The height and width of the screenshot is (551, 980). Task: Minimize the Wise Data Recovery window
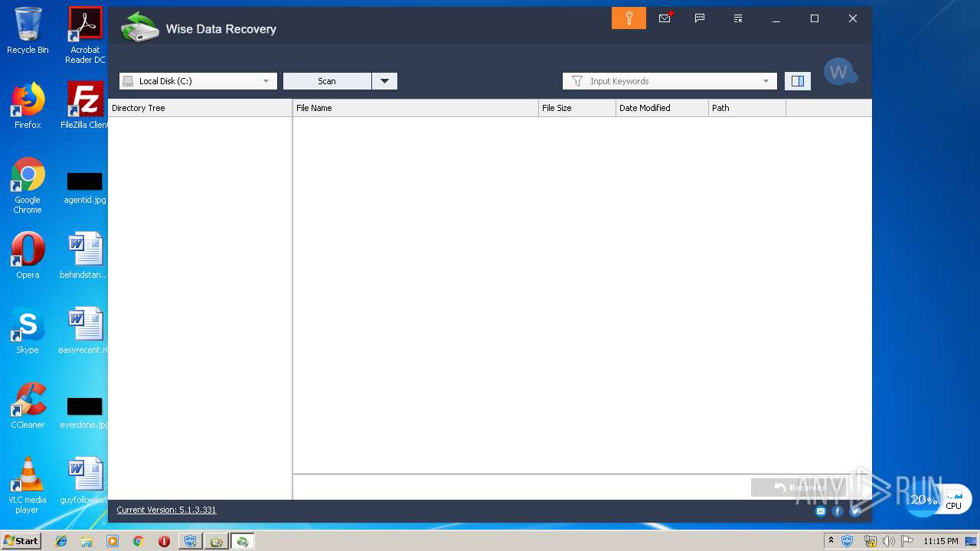pyautogui.click(x=776, y=18)
